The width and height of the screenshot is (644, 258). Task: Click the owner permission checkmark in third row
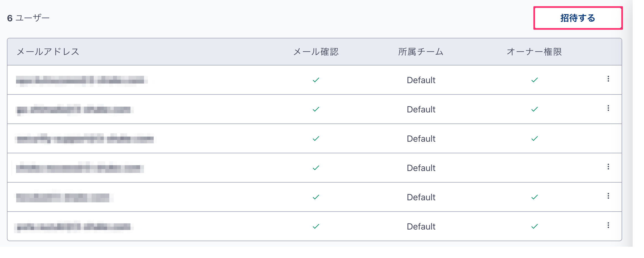535,139
